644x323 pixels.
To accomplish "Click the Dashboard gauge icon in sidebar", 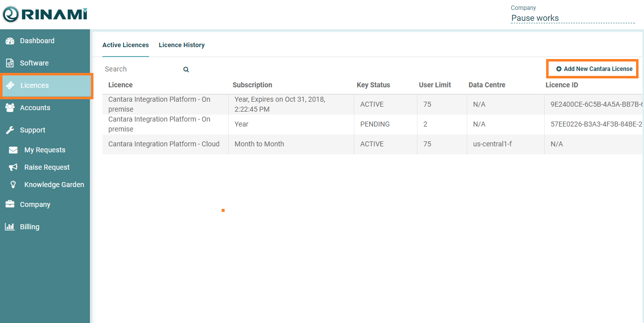I will pyautogui.click(x=10, y=41).
